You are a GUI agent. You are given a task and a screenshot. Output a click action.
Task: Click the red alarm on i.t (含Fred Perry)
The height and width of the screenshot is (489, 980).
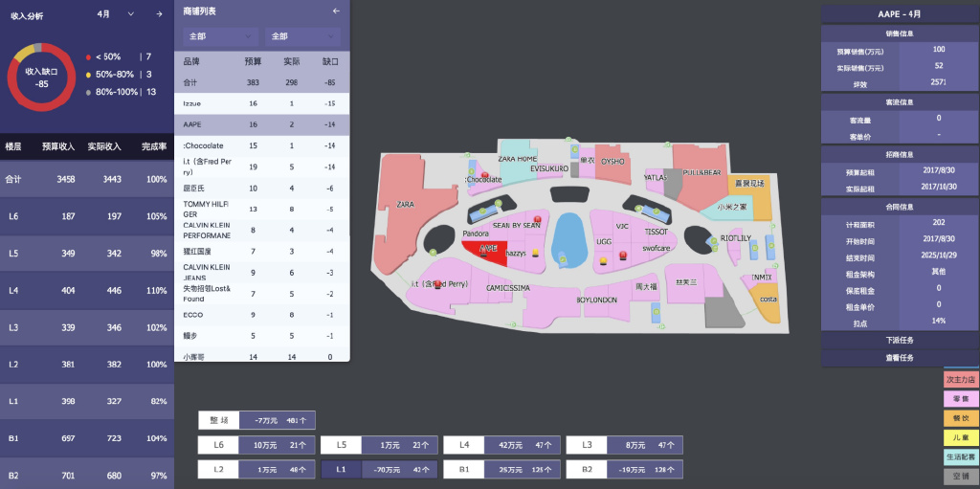pyautogui.click(x=437, y=284)
